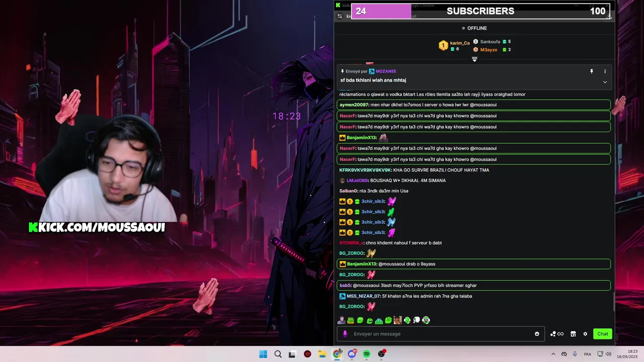Image resolution: width=644 pixels, height=362 pixels.
Task: Open karim_Ca top gifter profile
Action: point(459,43)
